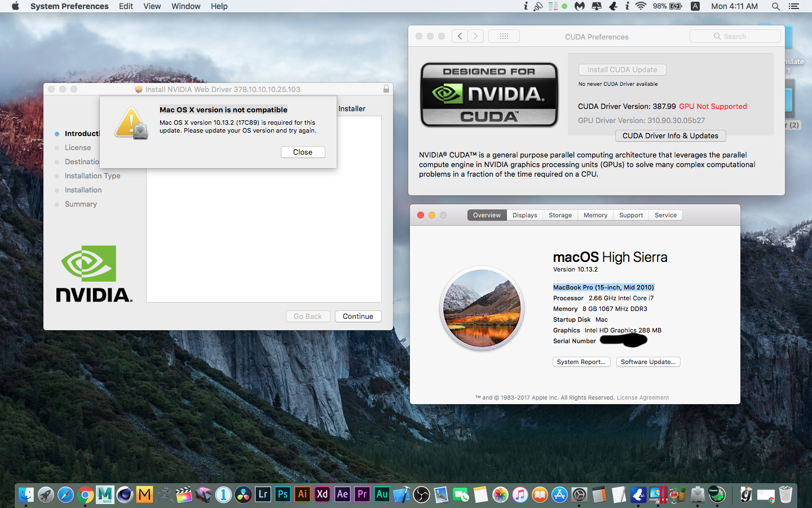Click Continue in the NVIDIA installer
Viewport: 812px width, 508px height.
[358, 316]
